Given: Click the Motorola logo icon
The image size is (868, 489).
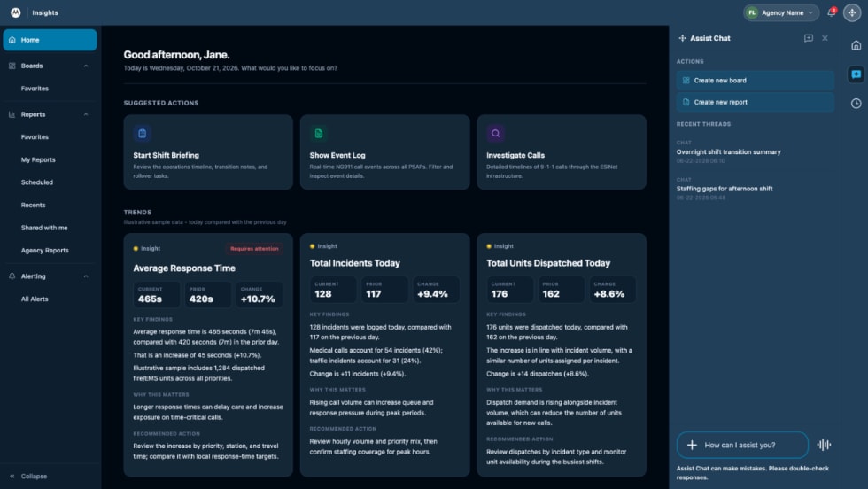Looking at the screenshot, I should (16, 12).
